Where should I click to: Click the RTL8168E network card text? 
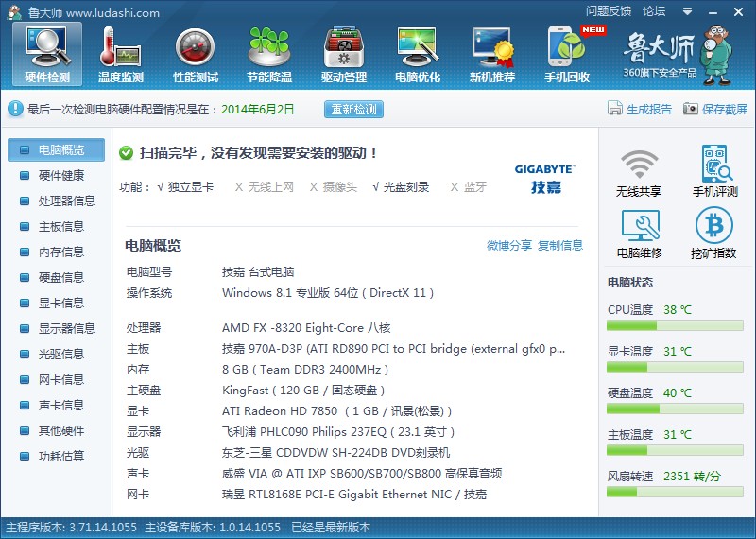pos(354,495)
